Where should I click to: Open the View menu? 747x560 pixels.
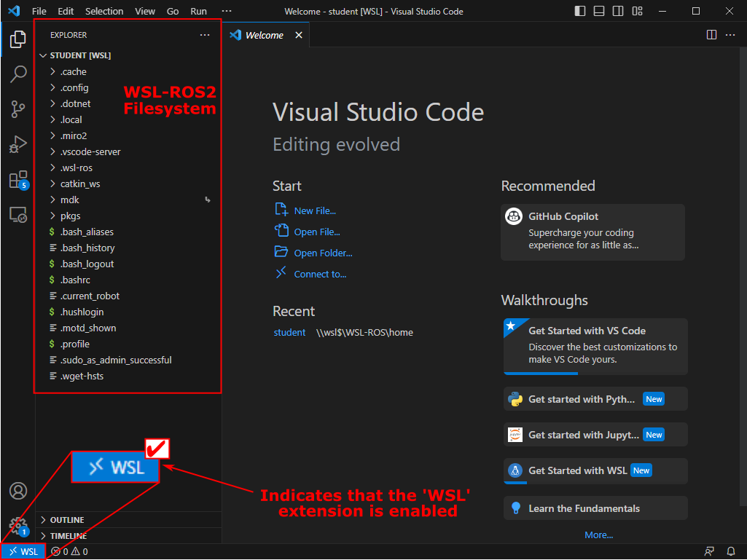click(x=145, y=11)
